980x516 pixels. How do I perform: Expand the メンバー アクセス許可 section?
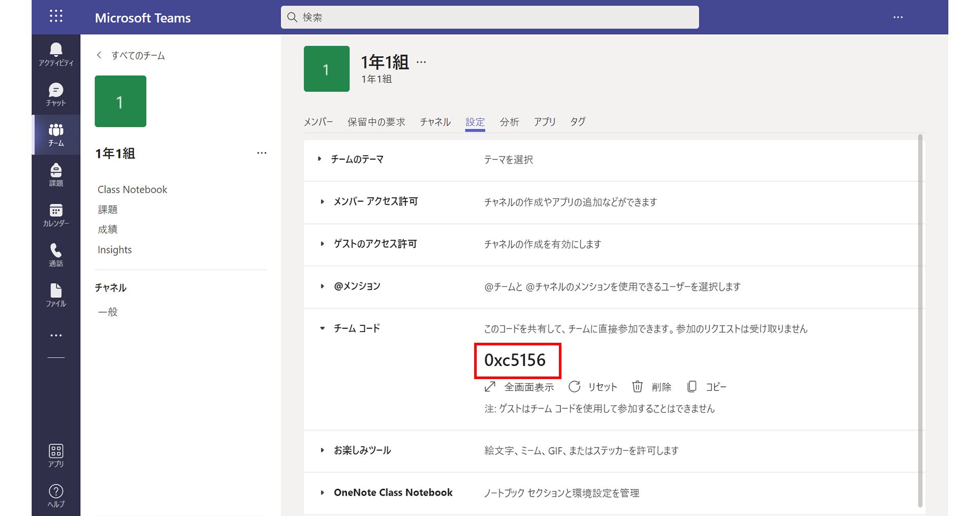coord(322,201)
